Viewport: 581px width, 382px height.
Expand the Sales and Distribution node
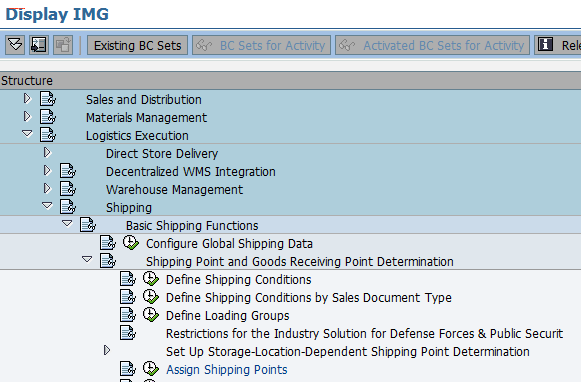tap(27, 99)
